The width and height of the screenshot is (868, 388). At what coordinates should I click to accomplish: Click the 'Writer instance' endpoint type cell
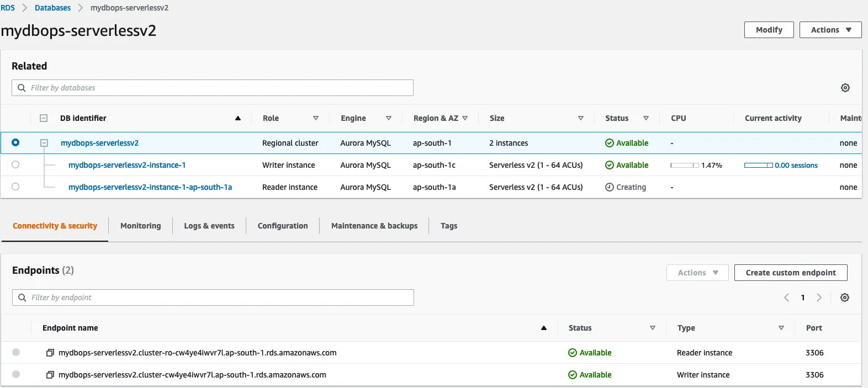pyautogui.click(x=703, y=375)
